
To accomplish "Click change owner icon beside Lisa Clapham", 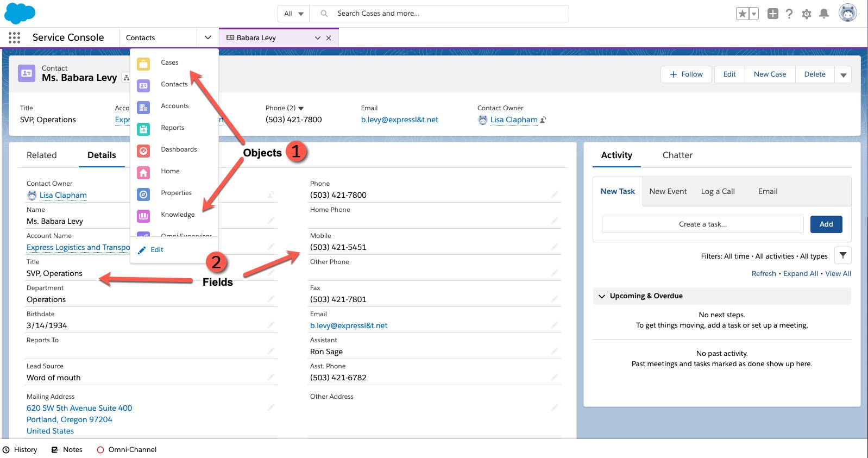I will (543, 120).
